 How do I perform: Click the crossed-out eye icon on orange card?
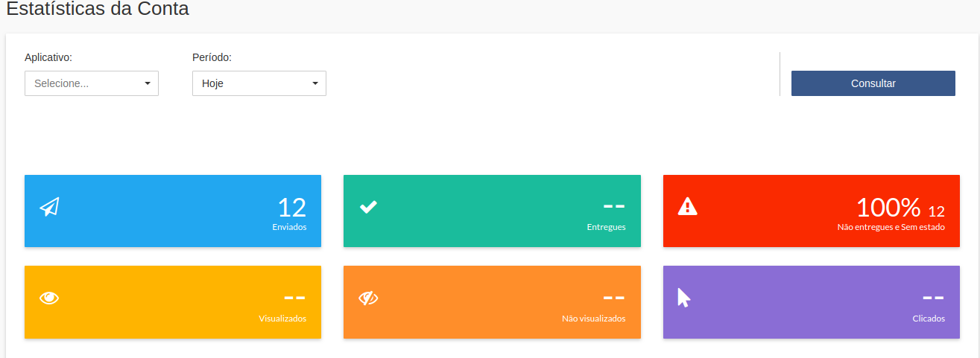tap(368, 298)
